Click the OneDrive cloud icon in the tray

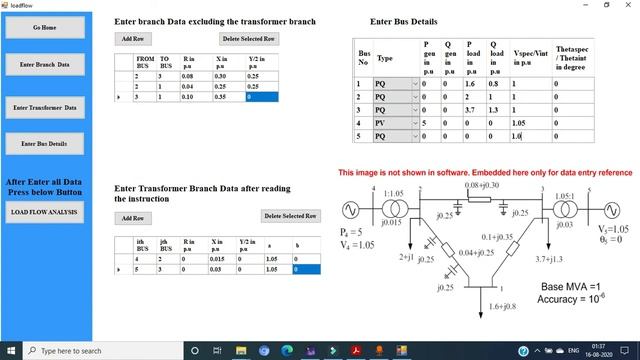[560, 351]
